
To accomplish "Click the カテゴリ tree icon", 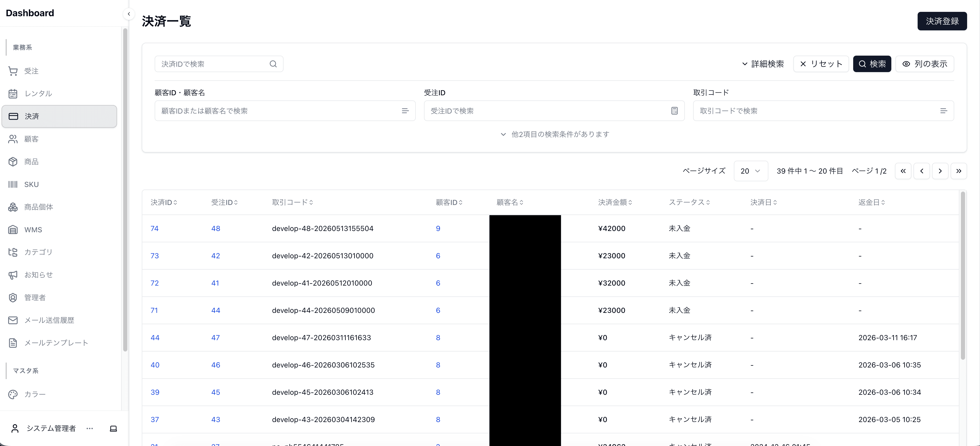I will pos(13,252).
